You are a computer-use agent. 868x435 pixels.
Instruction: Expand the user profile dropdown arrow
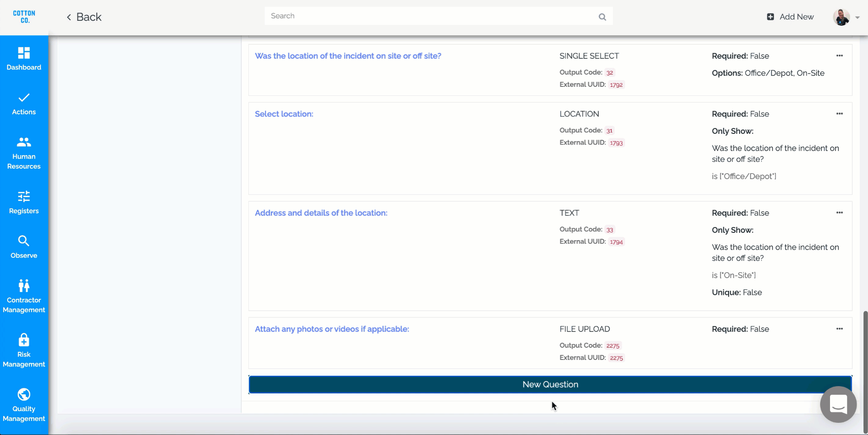point(857,18)
